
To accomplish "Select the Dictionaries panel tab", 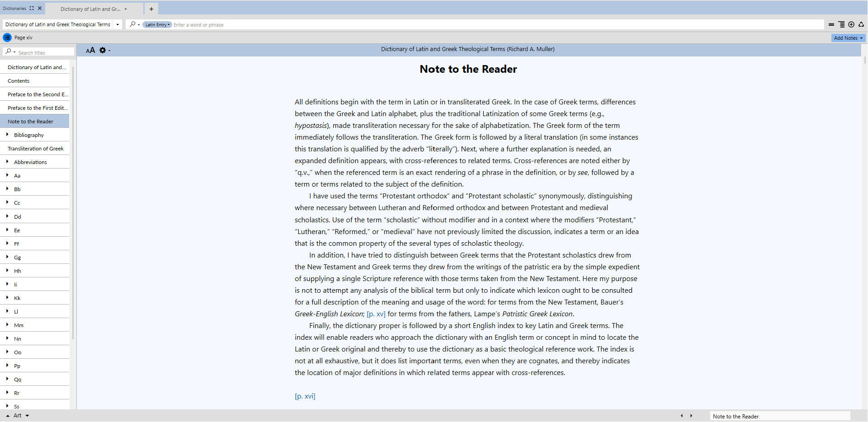I will click(x=14, y=8).
